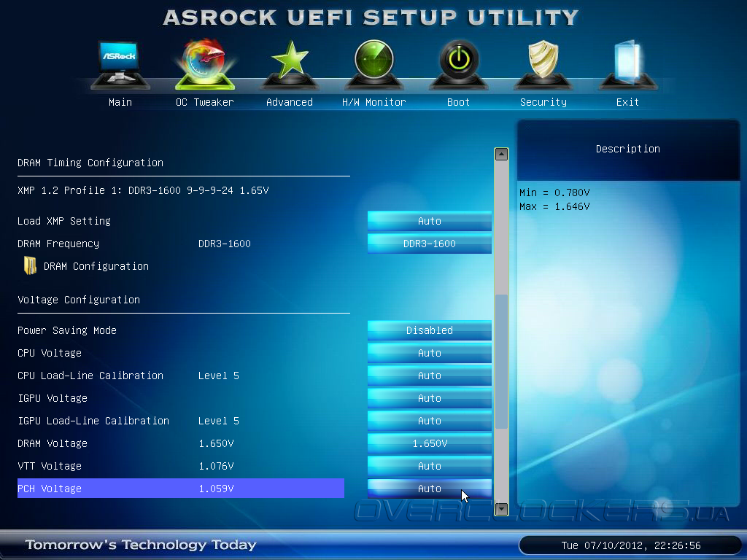Open the DRAM Configuration submenu entry

click(x=96, y=266)
